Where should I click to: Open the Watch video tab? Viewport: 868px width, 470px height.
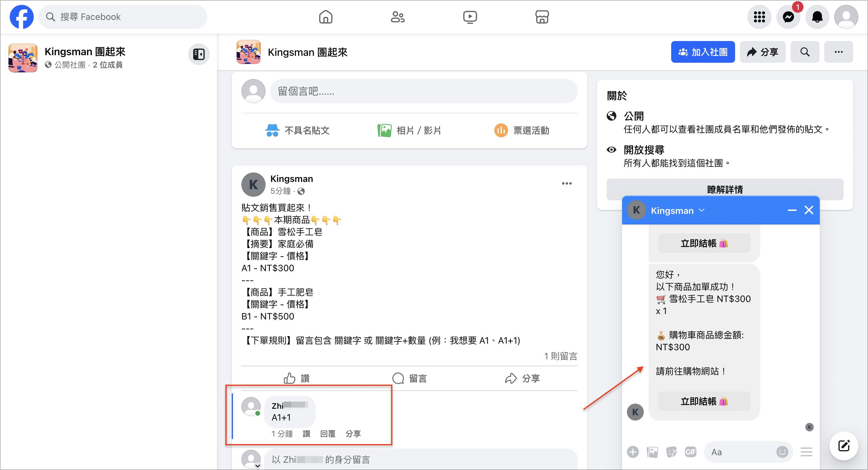pos(470,17)
